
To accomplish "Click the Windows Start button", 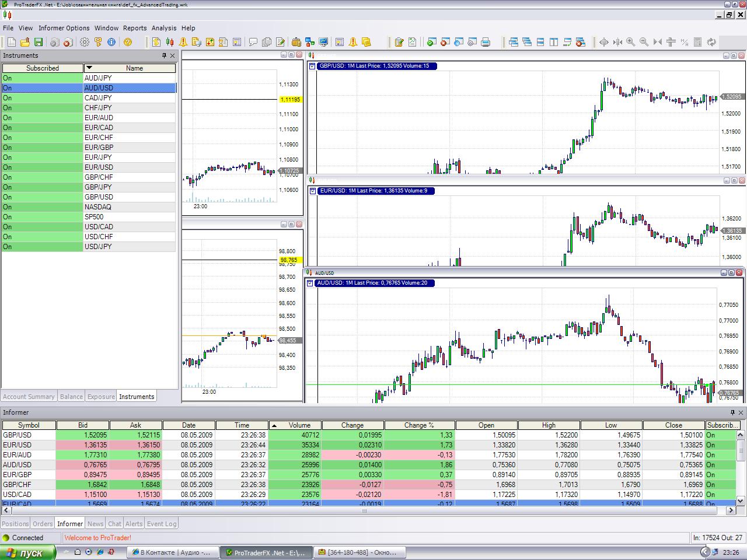I will 28,552.
